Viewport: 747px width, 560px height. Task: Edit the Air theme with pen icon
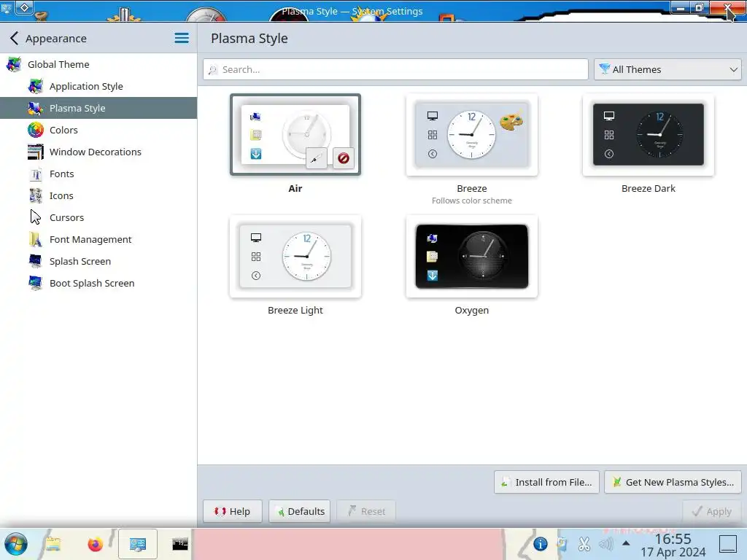click(x=317, y=158)
